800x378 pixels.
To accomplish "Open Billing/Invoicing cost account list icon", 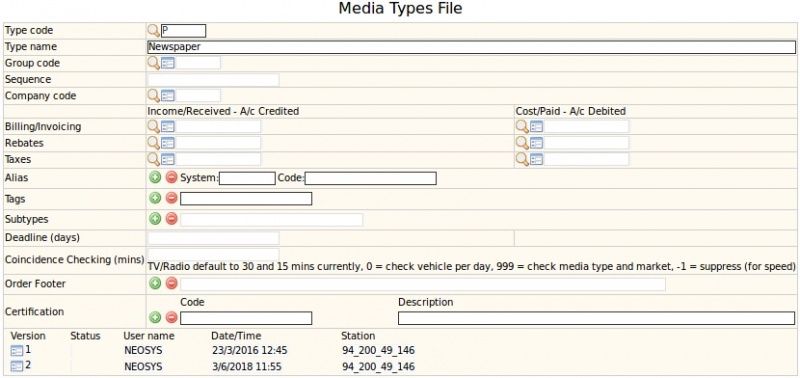I will [536, 127].
